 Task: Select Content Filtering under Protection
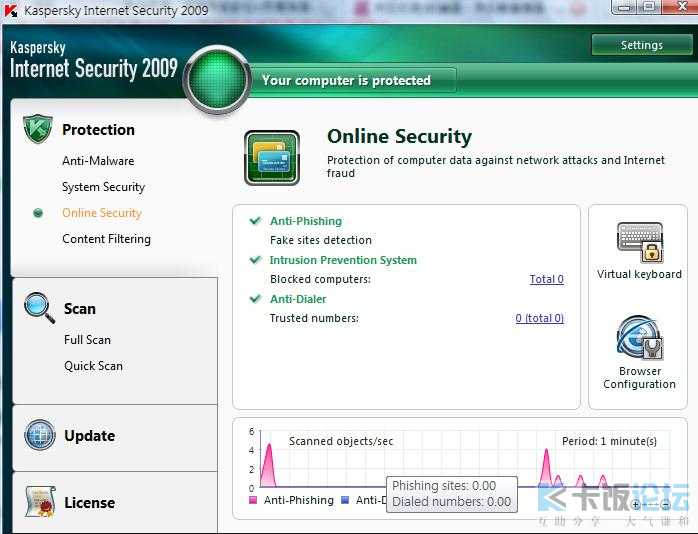[x=106, y=239]
